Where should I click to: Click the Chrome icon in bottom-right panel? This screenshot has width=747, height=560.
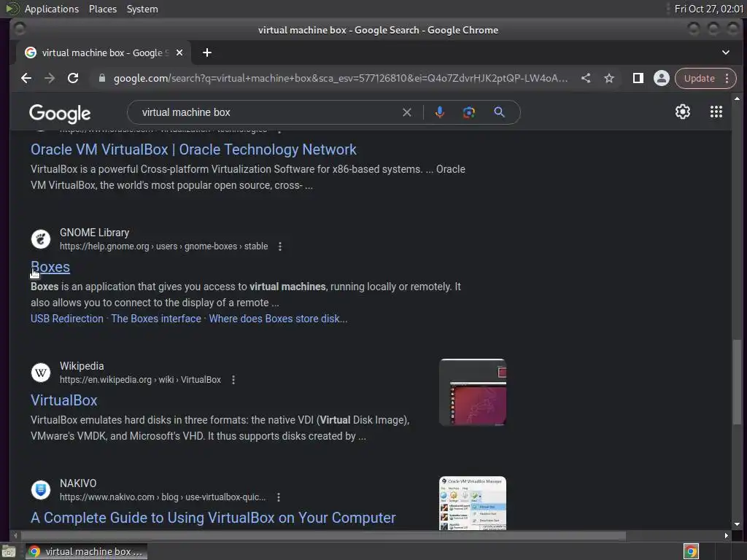pyautogui.click(x=691, y=551)
